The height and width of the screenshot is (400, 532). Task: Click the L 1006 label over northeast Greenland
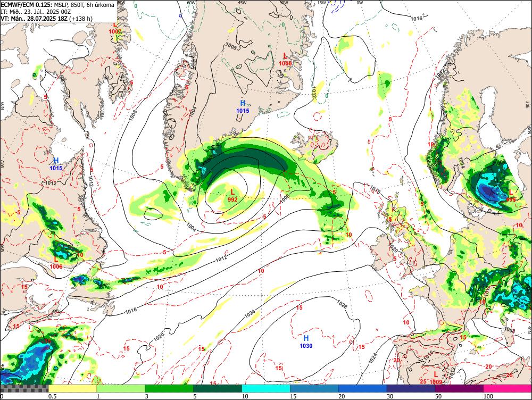pos(285,60)
